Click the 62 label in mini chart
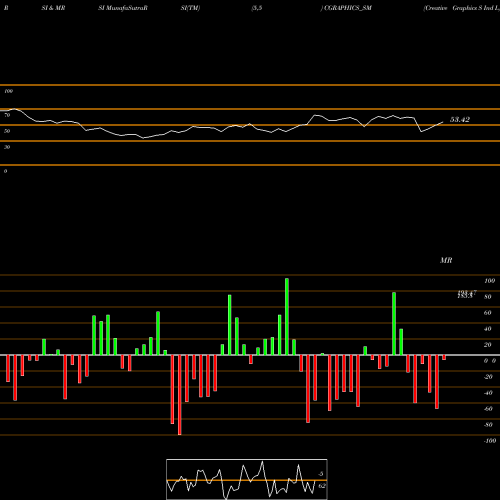 point(322,486)
